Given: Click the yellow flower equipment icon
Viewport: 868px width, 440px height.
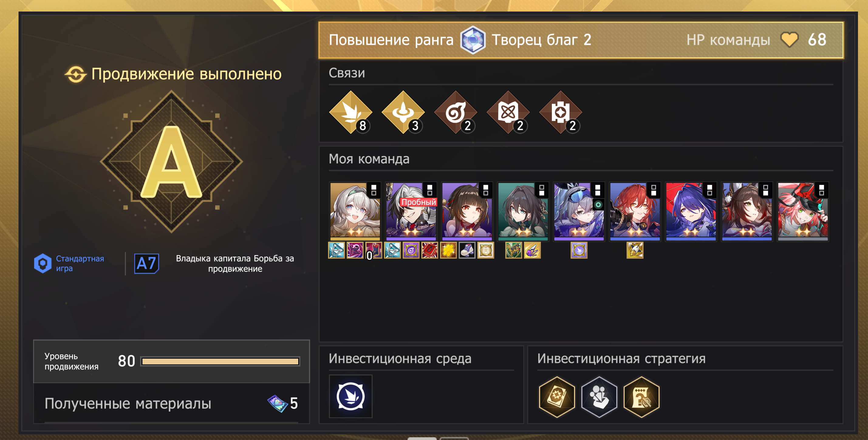Looking at the screenshot, I should 448,250.
